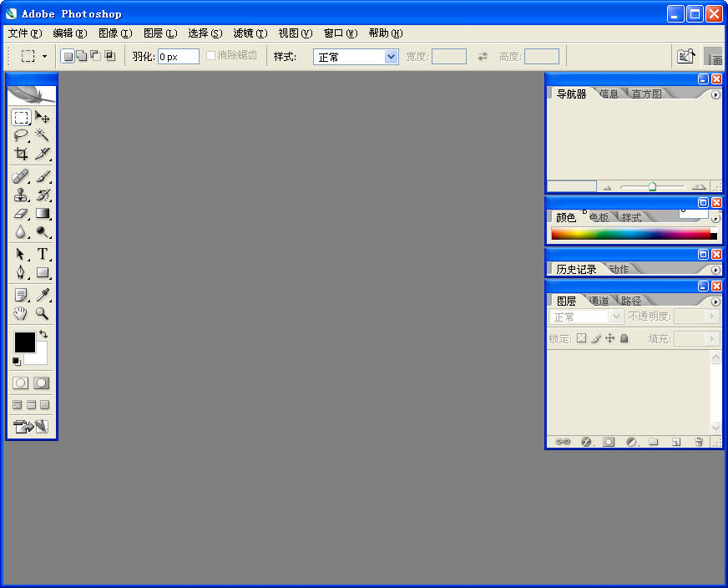Image resolution: width=728 pixels, height=588 pixels.
Task: Select the Hand tool
Action: pyautogui.click(x=21, y=314)
